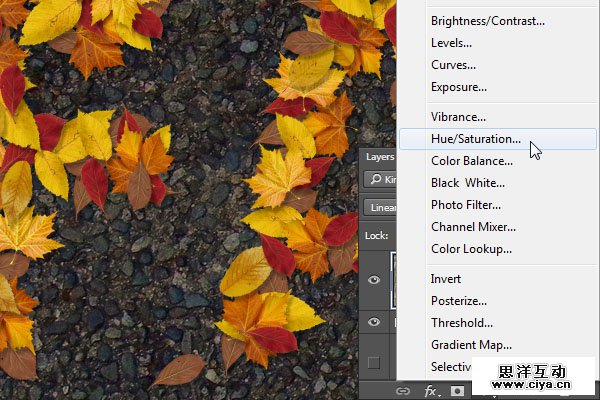This screenshot has height=400, width=600.
Task: Click the link layers chain icon
Action: (x=404, y=390)
